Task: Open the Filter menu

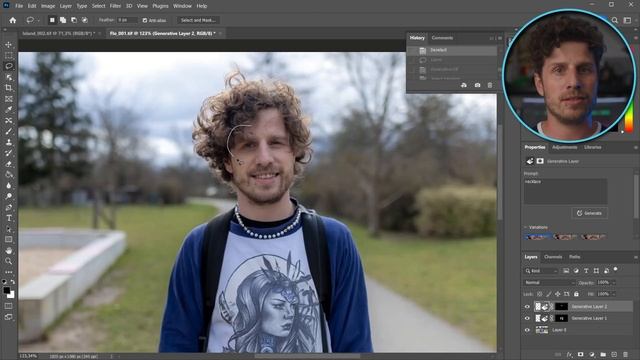Action: pyautogui.click(x=116, y=6)
